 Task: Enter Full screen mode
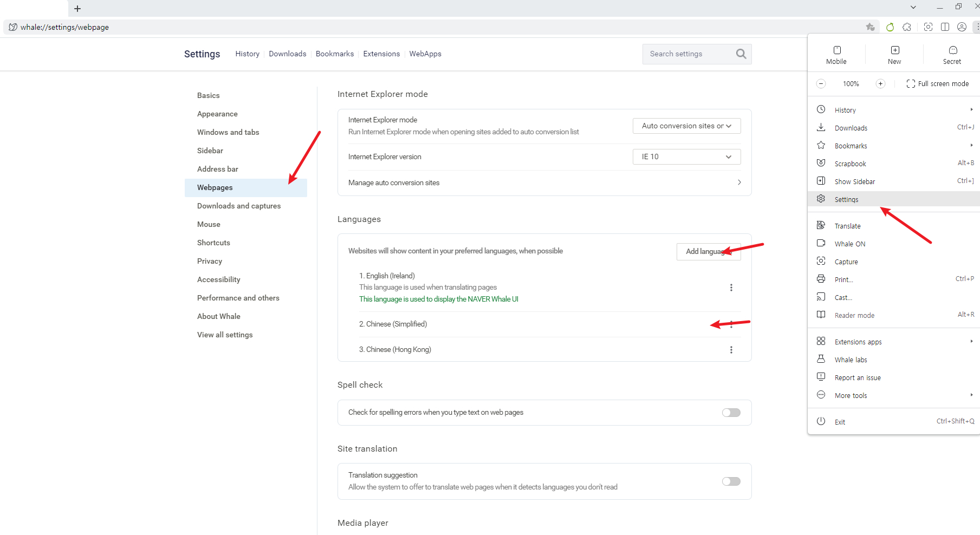(938, 83)
